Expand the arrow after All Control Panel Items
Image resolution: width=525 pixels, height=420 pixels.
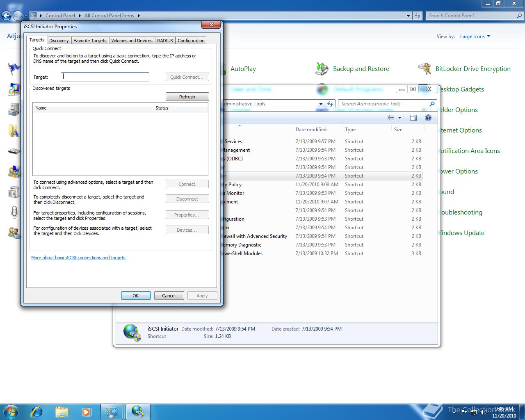pyautogui.click(x=139, y=16)
